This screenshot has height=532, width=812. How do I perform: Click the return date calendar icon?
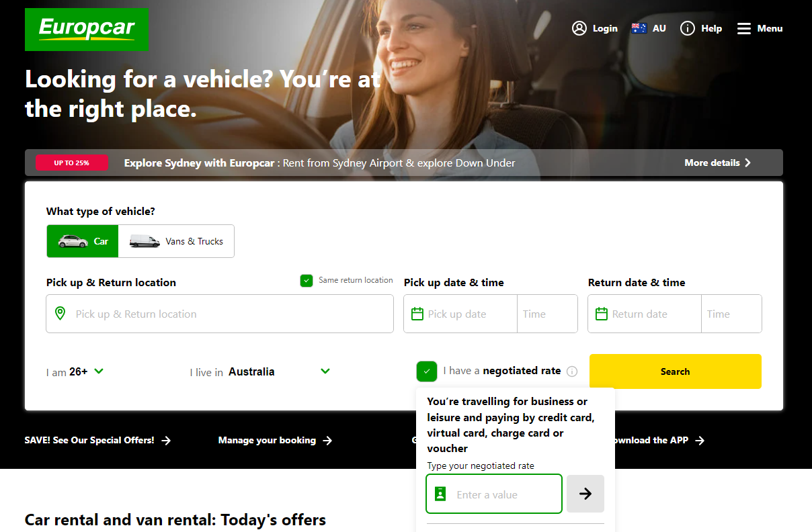click(601, 314)
